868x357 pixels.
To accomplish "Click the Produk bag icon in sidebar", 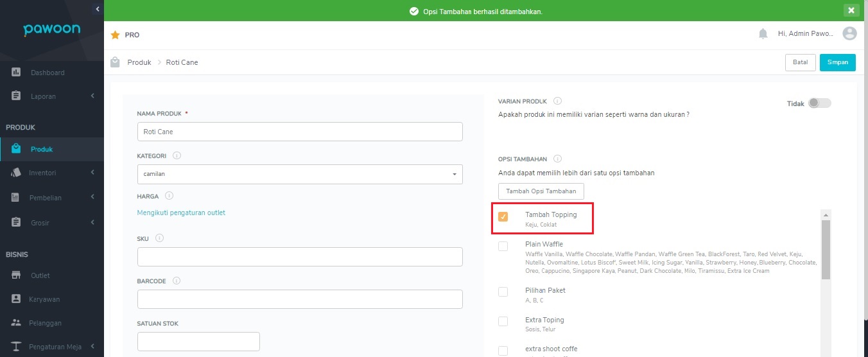I will click(x=16, y=149).
